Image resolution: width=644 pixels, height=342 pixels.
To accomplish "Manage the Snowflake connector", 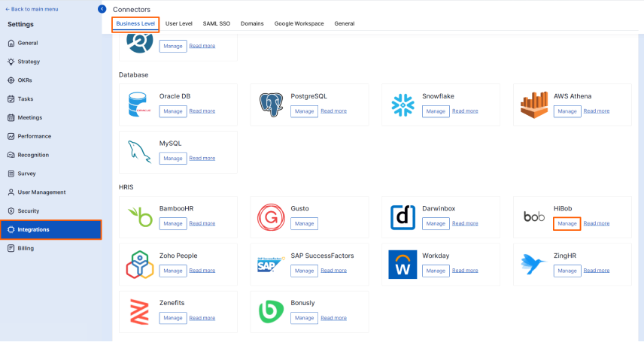I will [x=436, y=111].
